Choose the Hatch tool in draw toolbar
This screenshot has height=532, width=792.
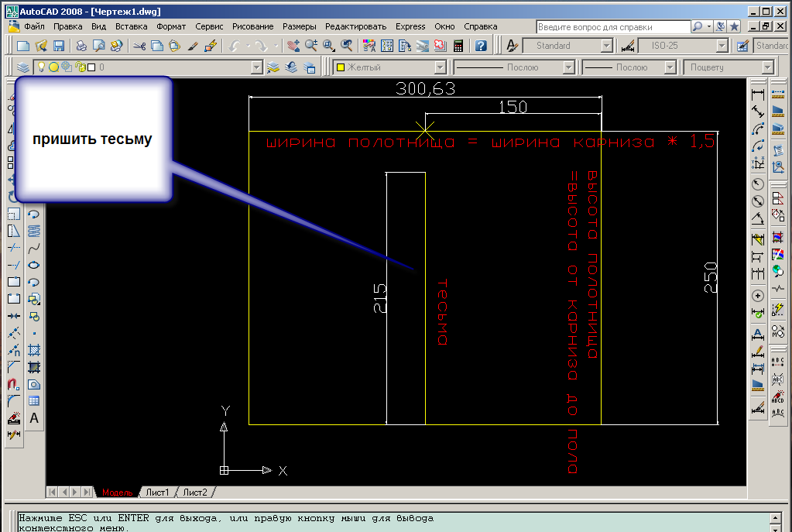34,350
